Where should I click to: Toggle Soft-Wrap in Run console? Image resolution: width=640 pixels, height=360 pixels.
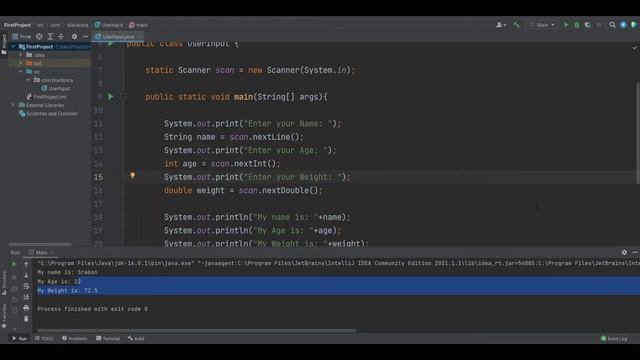(26, 286)
